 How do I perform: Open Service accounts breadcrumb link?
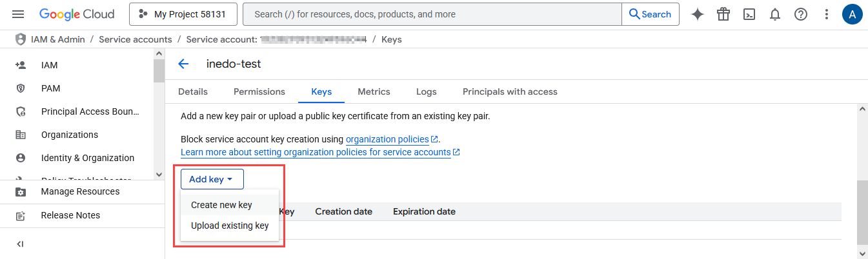tap(136, 39)
